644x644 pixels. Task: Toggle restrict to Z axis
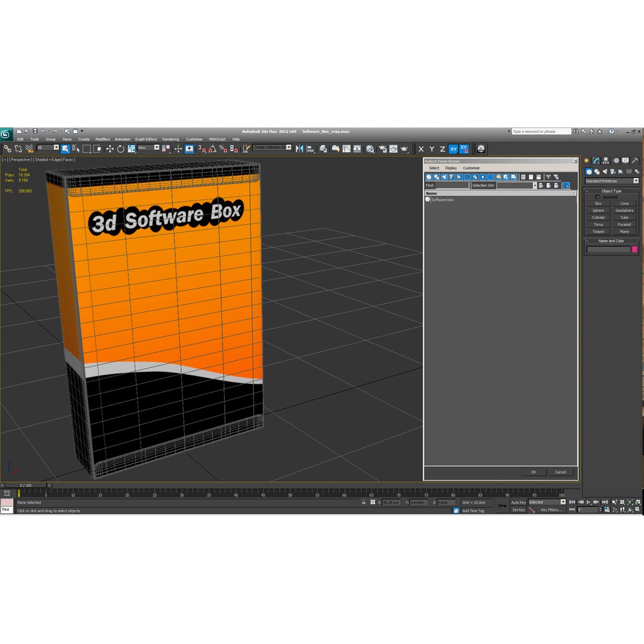(x=442, y=149)
